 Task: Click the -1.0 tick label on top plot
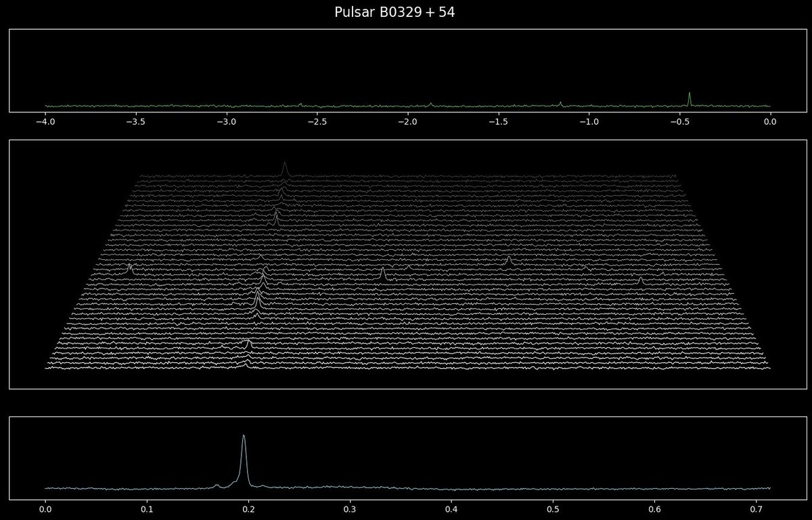tap(589, 122)
